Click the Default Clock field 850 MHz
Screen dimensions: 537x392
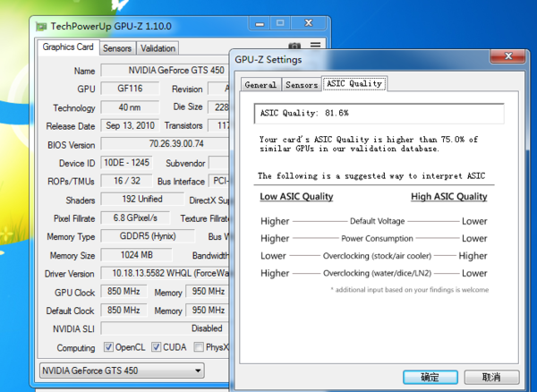click(x=124, y=311)
